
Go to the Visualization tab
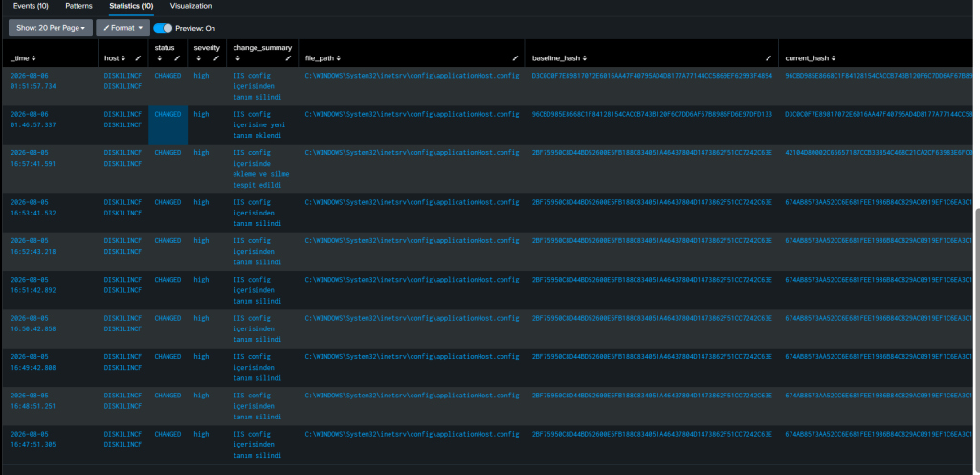190,6
